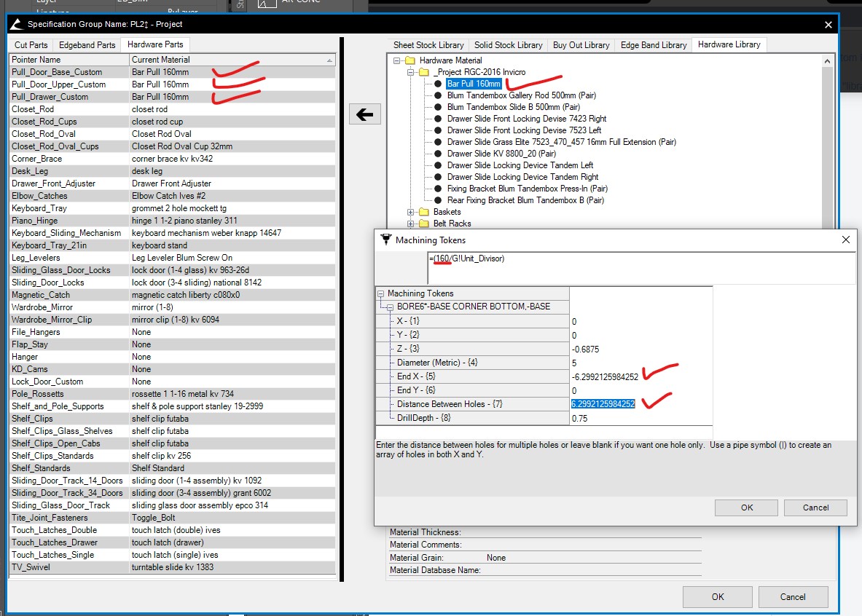Select the TV_Swivel row
Image resolution: width=862 pixels, height=616 pixels.
click(173, 567)
